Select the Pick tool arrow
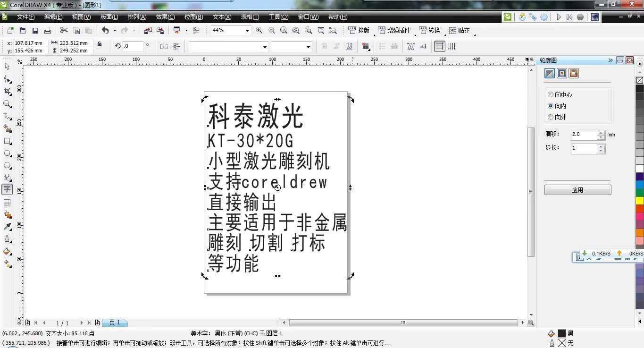This screenshot has width=644, height=348. coord(7,67)
